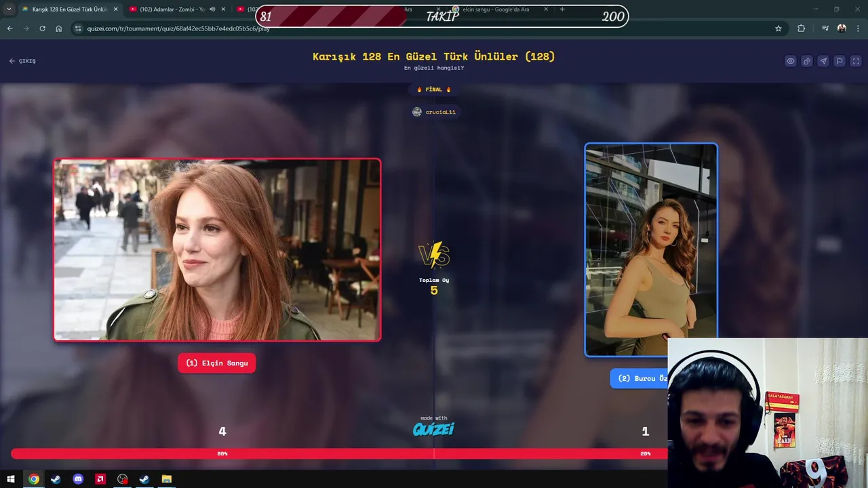
Task: Close the Adamlar - Zombi tab
Action: (x=223, y=9)
